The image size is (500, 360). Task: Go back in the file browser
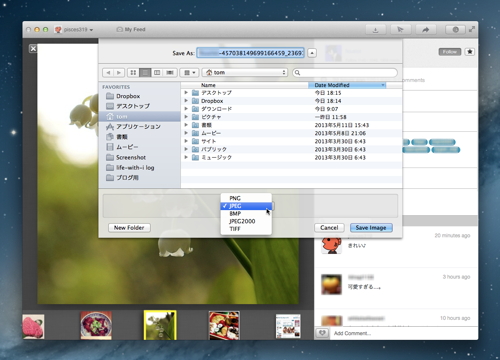[108, 72]
